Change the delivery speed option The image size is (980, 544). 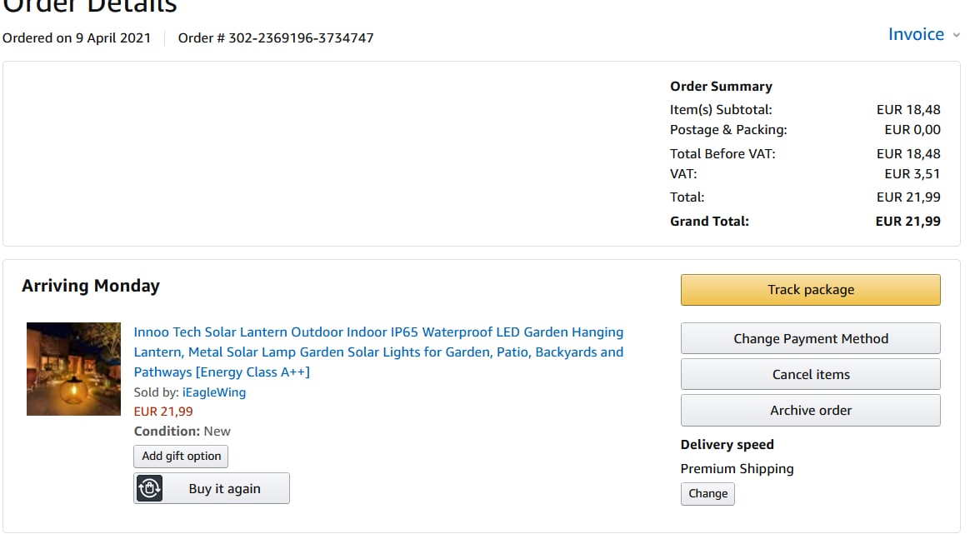707,493
